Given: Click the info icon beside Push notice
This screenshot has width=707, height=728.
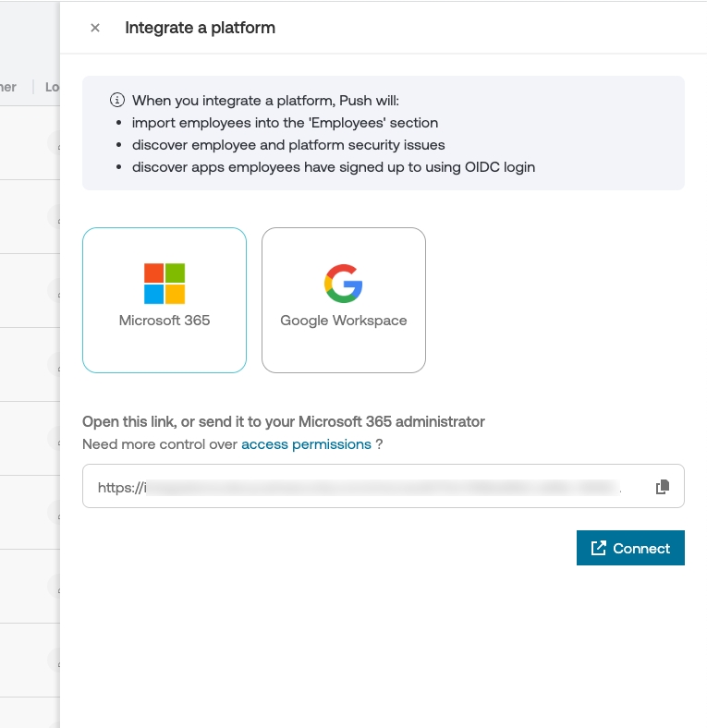Looking at the screenshot, I should point(117,100).
